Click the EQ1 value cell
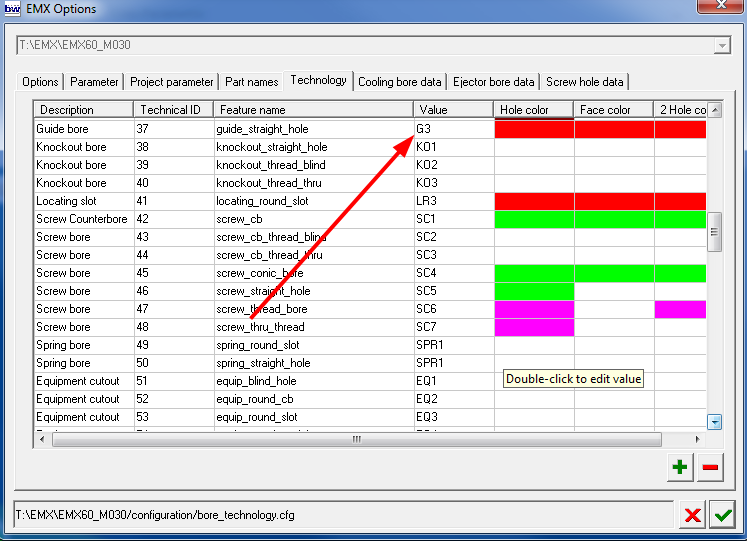The image size is (747, 541). click(454, 381)
